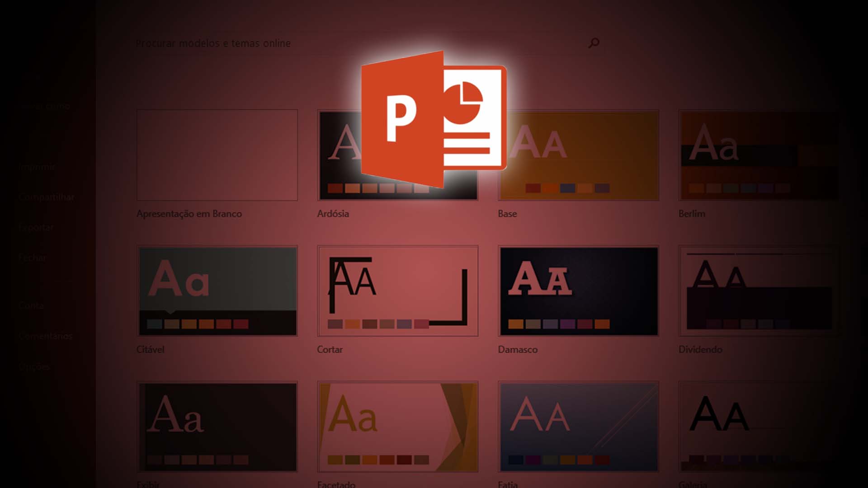Select the Citável theme thumbnail
Viewport: 868px width, 488px height.
217,291
